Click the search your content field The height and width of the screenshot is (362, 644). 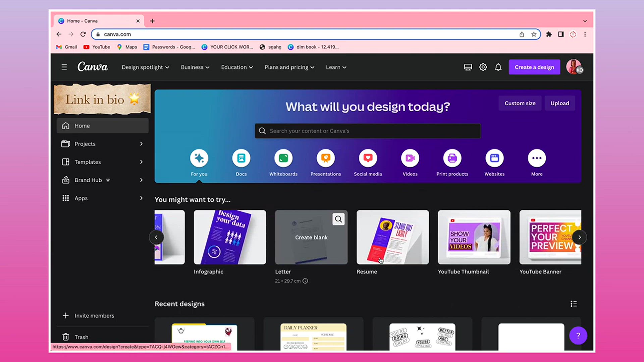[368, 131]
